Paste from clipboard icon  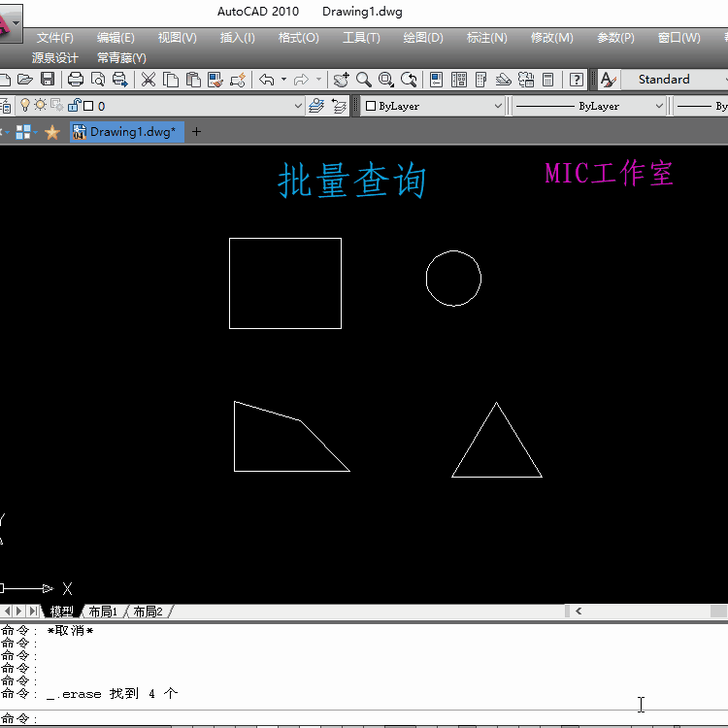coord(193,80)
